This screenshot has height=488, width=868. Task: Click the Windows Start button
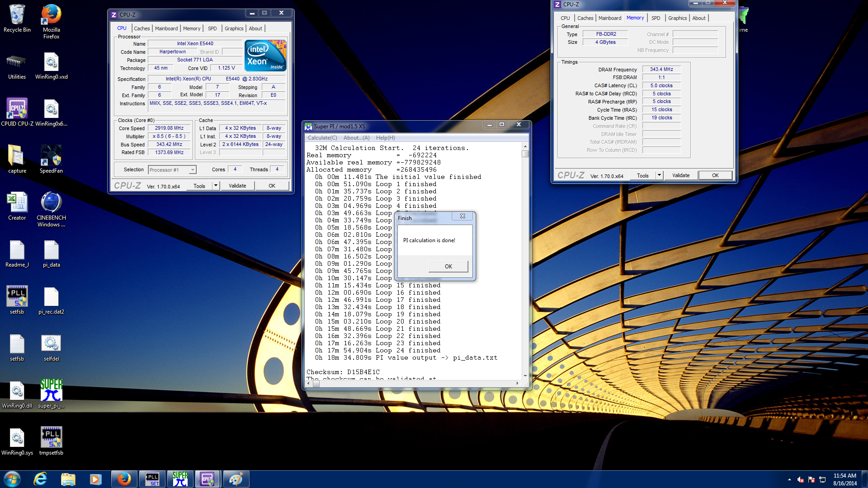coord(12,479)
